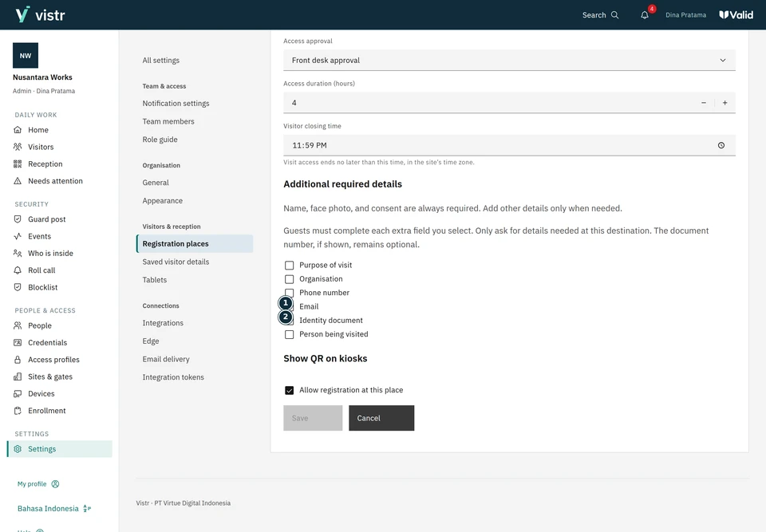Screen dimensions: 766x532
Task: Open Tablets settings
Action: 154,280
